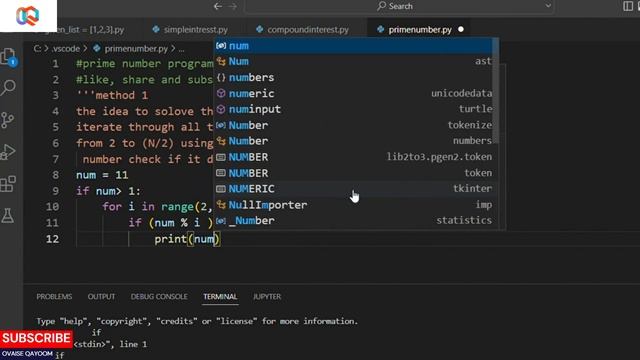Select the '_Number' statistics suggestion
Screen dimensions: 640x360
point(353,220)
